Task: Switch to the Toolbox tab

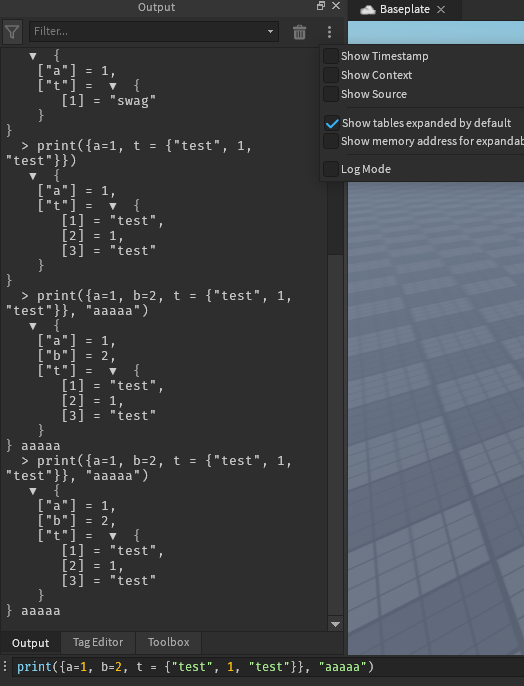Action: 168,642
